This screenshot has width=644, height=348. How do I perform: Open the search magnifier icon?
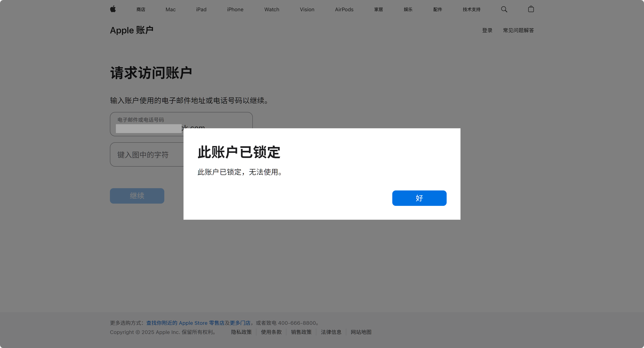(504, 9)
